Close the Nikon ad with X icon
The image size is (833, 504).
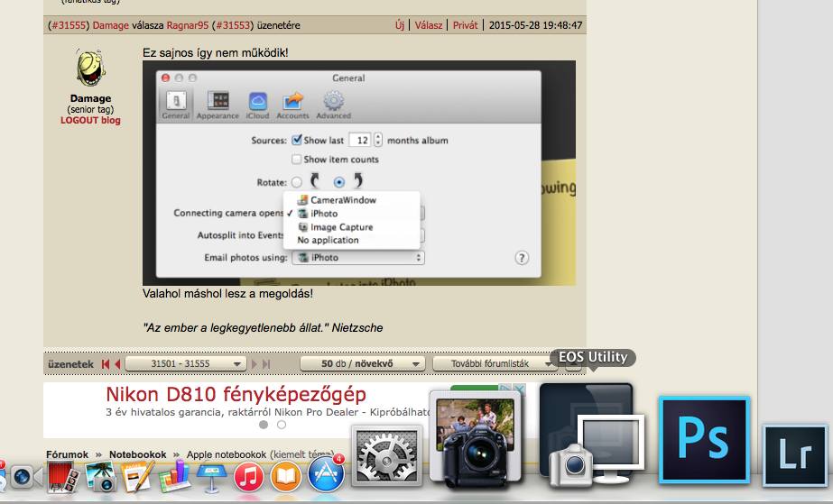(519, 389)
